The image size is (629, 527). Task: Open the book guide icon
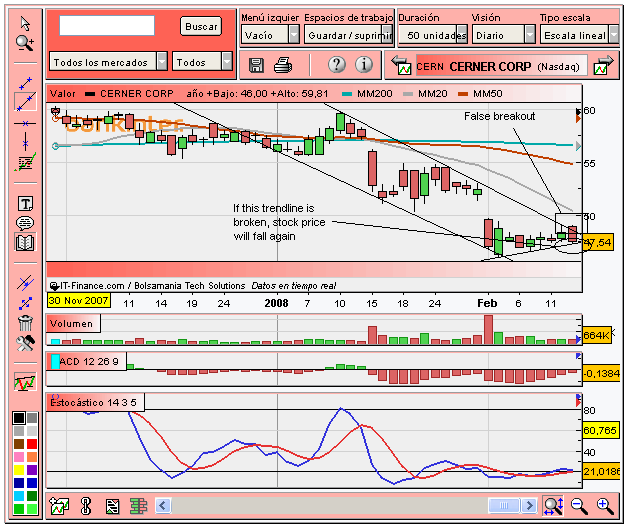click(25, 242)
